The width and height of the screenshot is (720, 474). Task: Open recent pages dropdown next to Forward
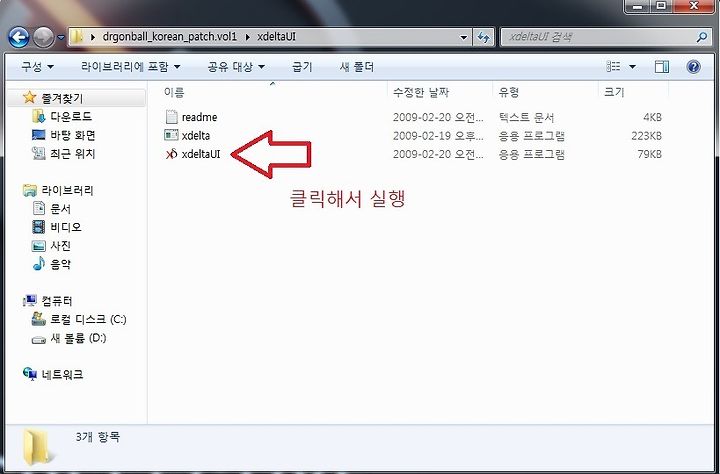click(x=61, y=38)
